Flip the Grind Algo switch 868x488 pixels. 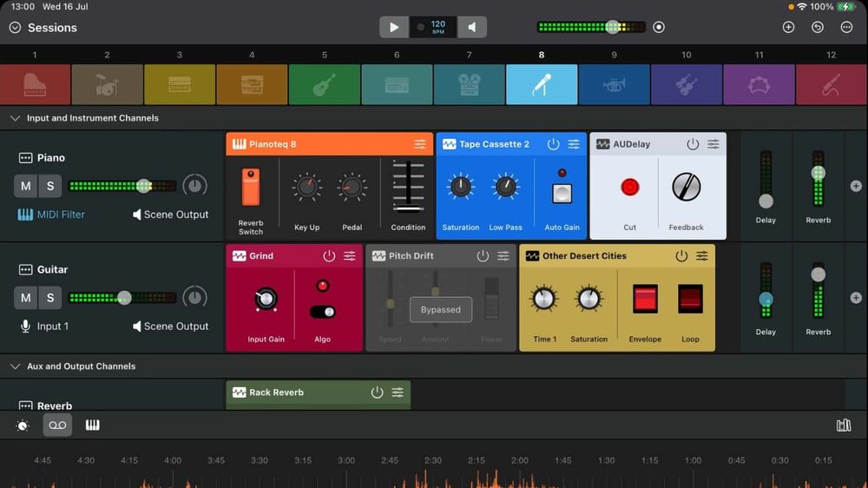pos(322,312)
